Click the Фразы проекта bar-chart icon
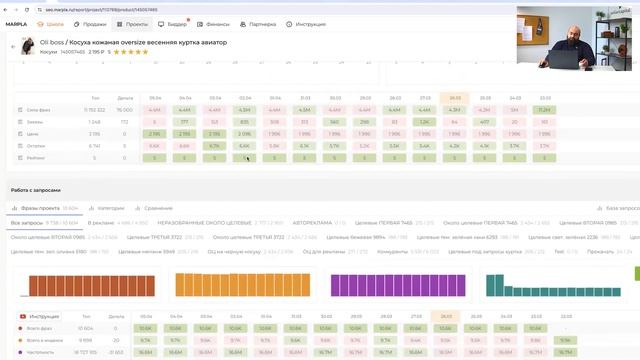Image resolution: width=640 pixels, height=360 pixels. [15, 208]
